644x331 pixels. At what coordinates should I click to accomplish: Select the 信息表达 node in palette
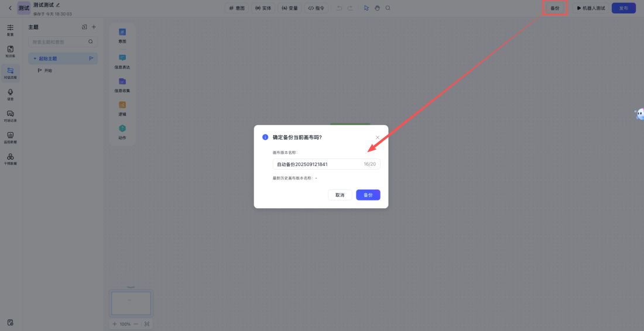(x=122, y=61)
